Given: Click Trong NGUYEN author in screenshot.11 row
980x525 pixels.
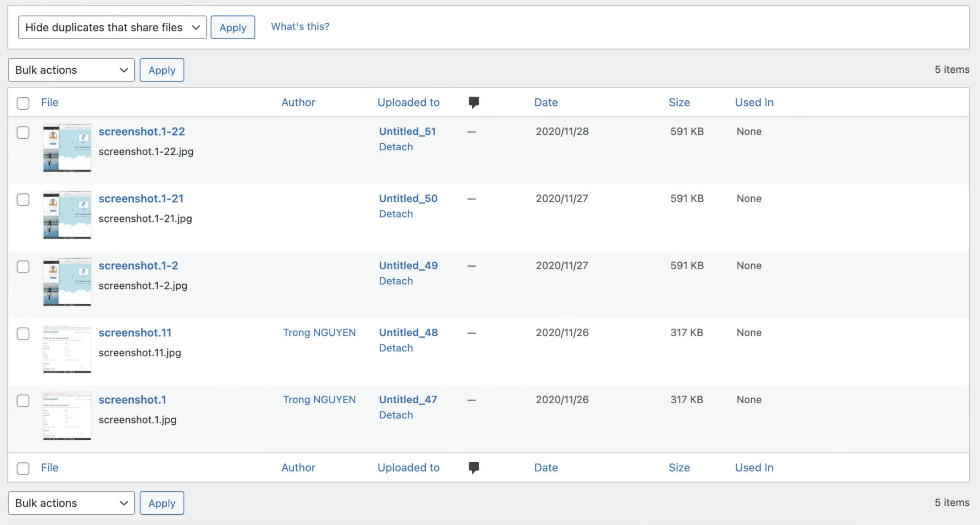Looking at the screenshot, I should [x=319, y=333].
